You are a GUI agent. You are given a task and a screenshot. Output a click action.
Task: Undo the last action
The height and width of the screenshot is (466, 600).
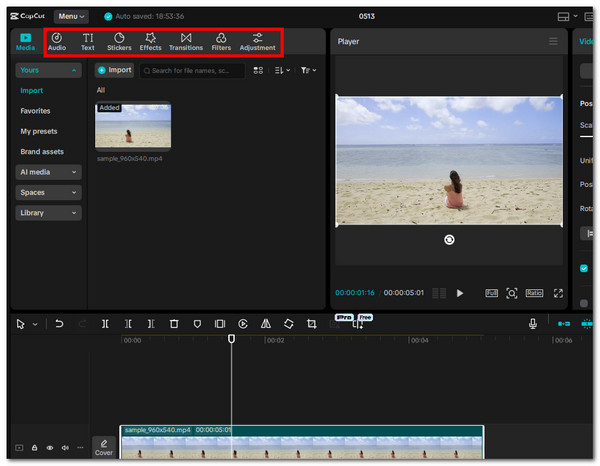[x=59, y=324]
